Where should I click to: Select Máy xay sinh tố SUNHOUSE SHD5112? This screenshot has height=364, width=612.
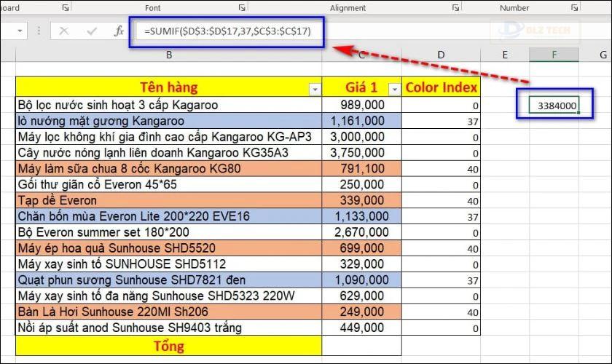pos(168,264)
